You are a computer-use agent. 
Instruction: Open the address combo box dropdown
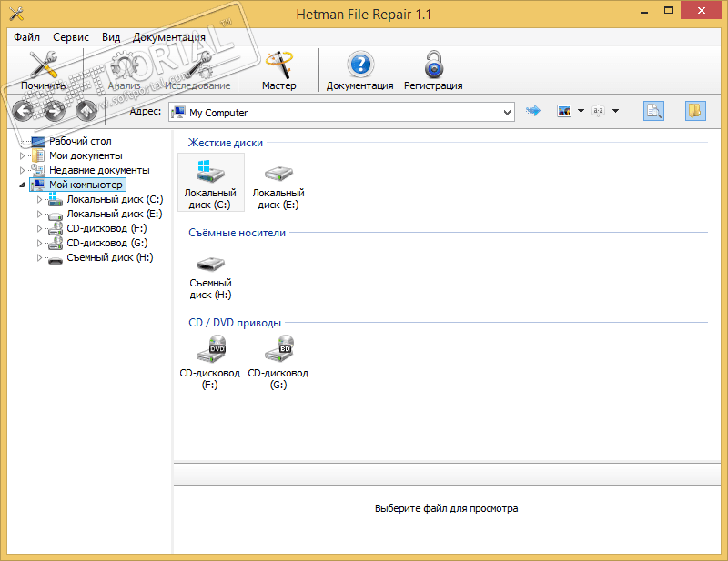[507, 113]
